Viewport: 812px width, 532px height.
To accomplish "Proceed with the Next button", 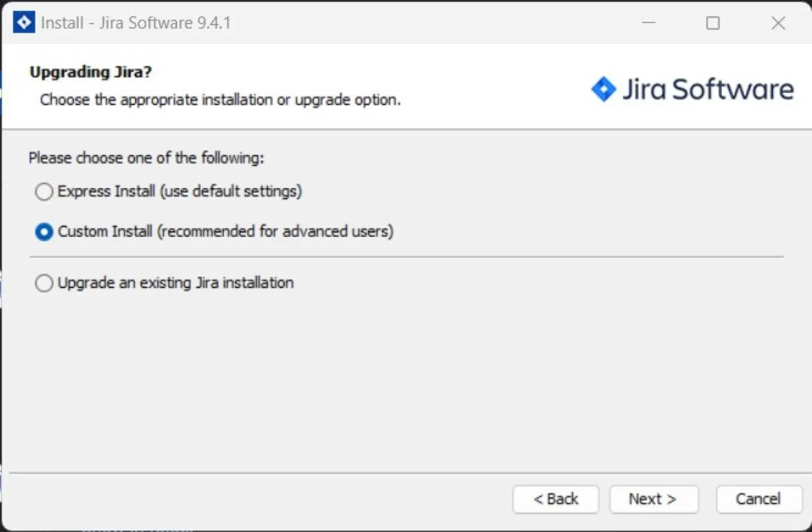I will (x=653, y=499).
